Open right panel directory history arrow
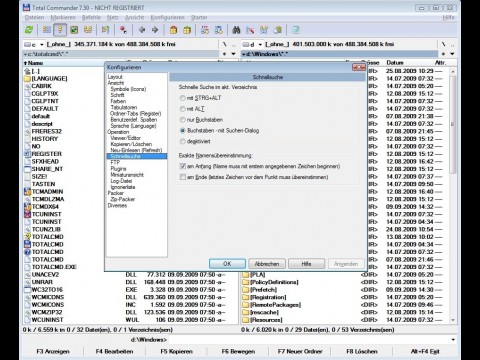Viewport: 480px width, 360px height. (452, 54)
